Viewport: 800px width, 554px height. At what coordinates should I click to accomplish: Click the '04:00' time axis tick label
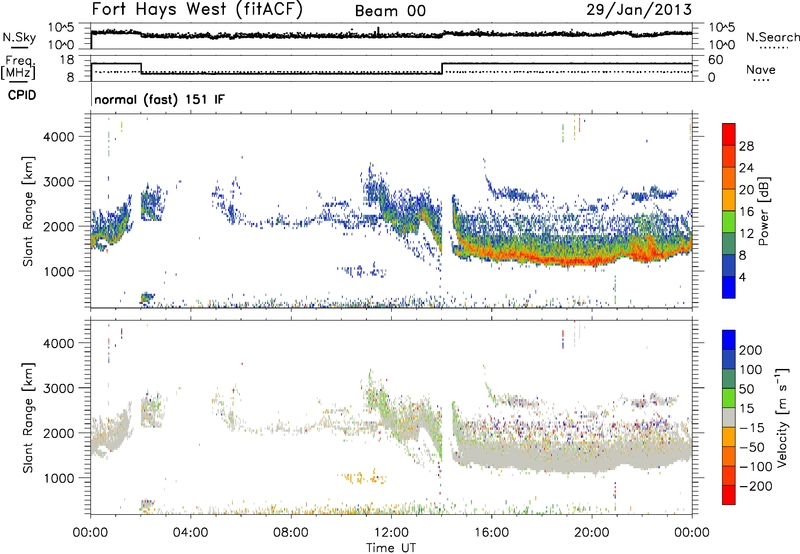click(190, 533)
